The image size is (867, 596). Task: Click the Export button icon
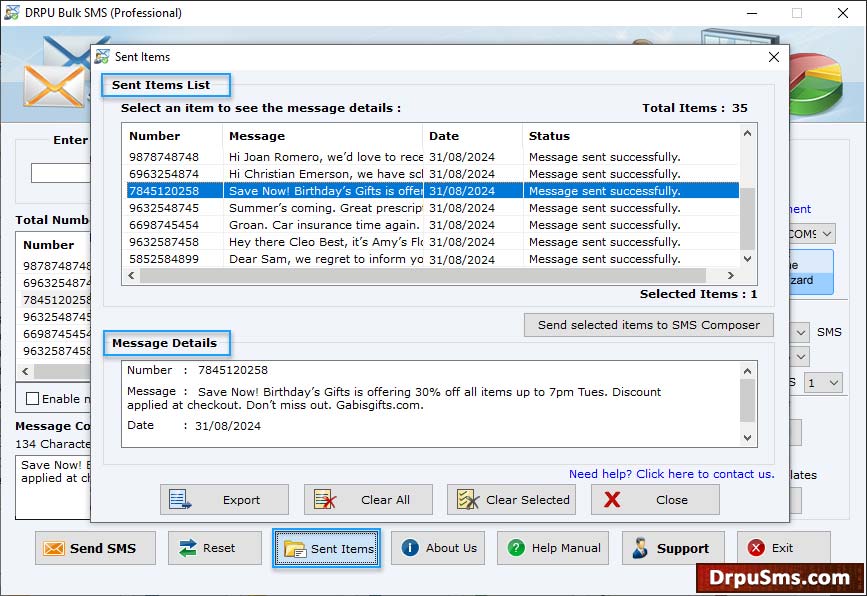pyautogui.click(x=180, y=500)
